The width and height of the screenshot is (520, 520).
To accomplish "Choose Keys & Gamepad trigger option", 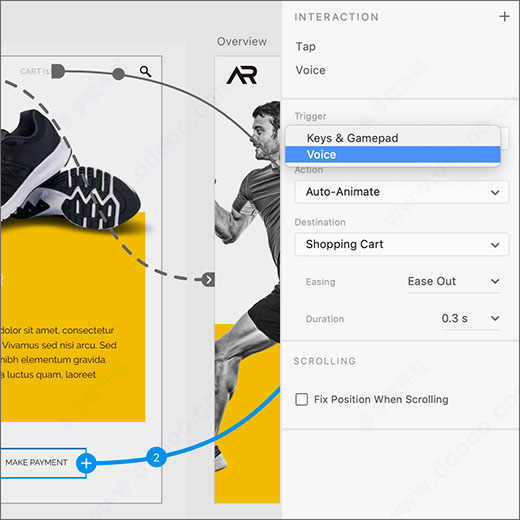I will pos(393,138).
